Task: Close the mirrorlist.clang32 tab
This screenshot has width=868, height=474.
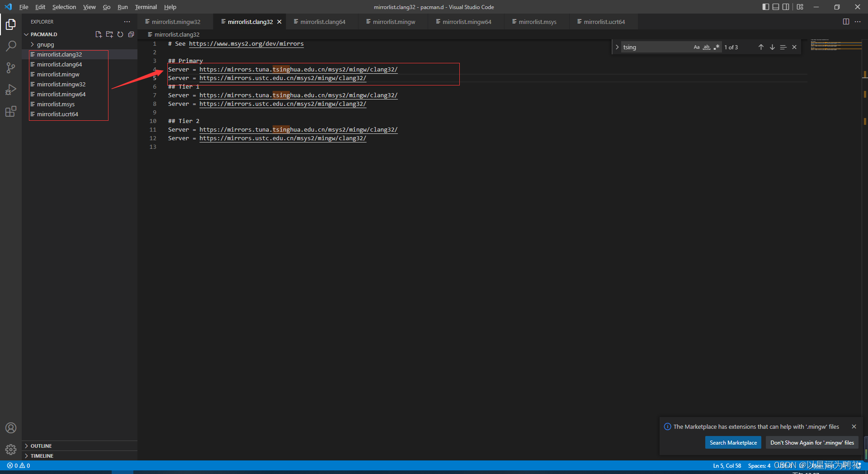Action: tap(279, 22)
